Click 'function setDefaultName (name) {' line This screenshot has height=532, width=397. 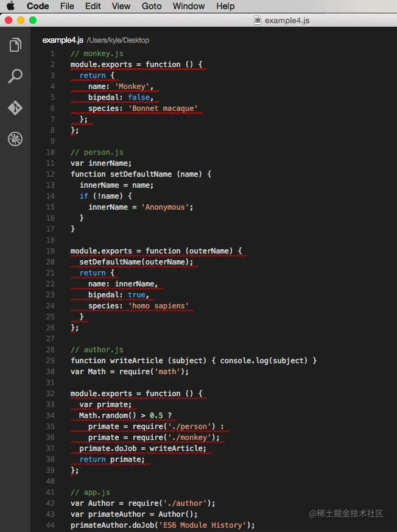(141, 174)
